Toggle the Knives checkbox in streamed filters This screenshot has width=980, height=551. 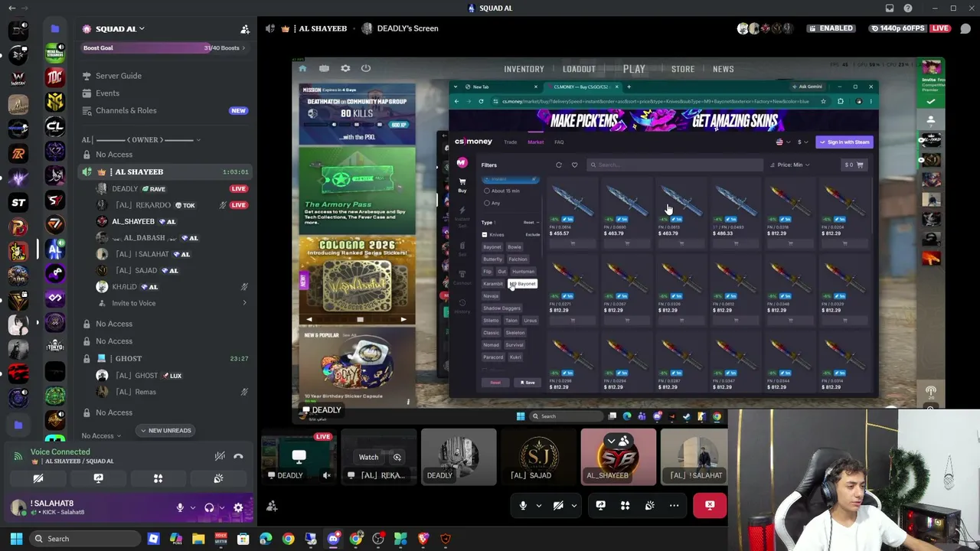point(485,235)
